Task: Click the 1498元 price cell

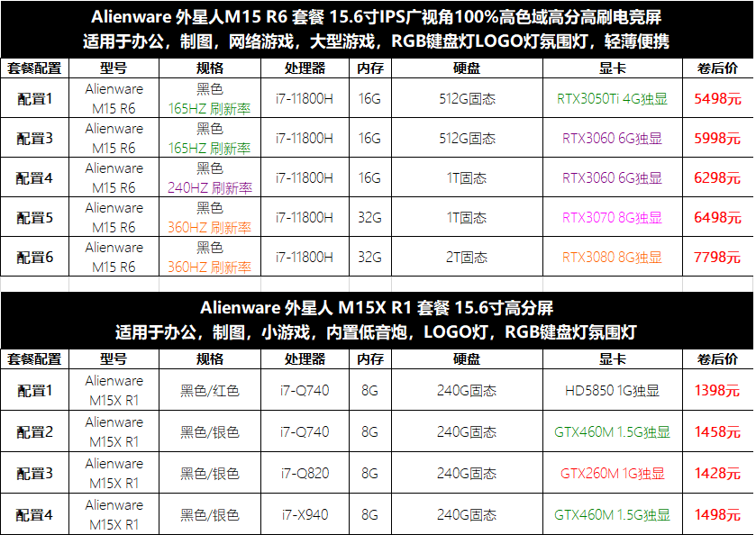Action: tap(717, 515)
